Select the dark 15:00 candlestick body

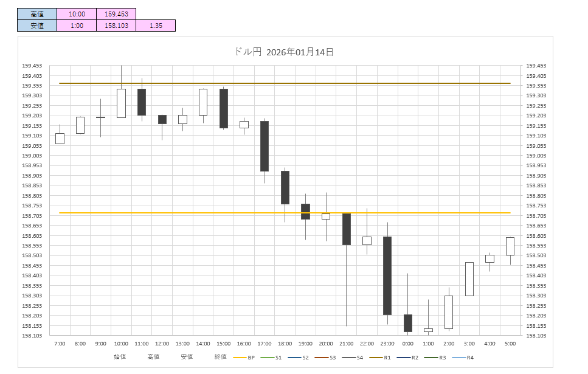[x=224, y=108]
